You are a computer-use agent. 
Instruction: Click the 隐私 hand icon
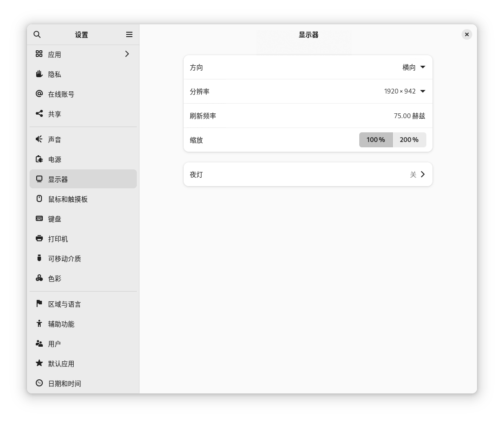tap(39, 74)
